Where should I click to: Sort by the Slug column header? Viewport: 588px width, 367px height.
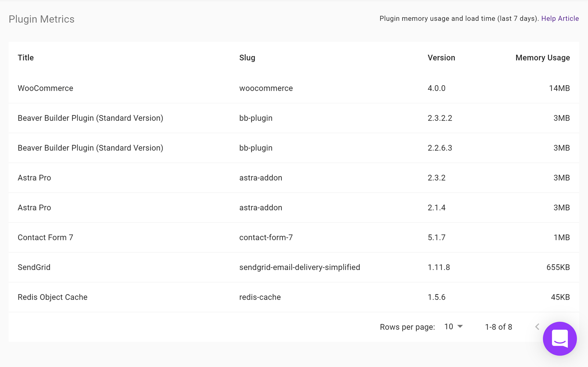click(247, 58)
